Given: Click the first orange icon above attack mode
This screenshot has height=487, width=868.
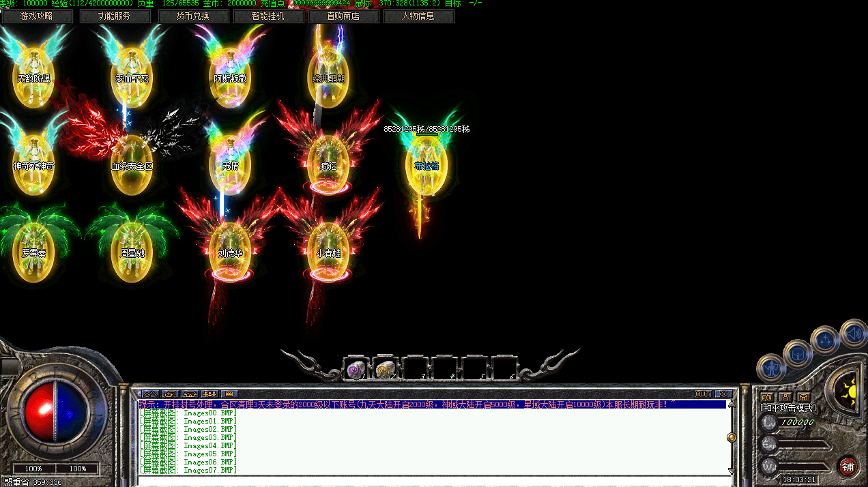Looking at the screenshot, I should coord(767,397).
